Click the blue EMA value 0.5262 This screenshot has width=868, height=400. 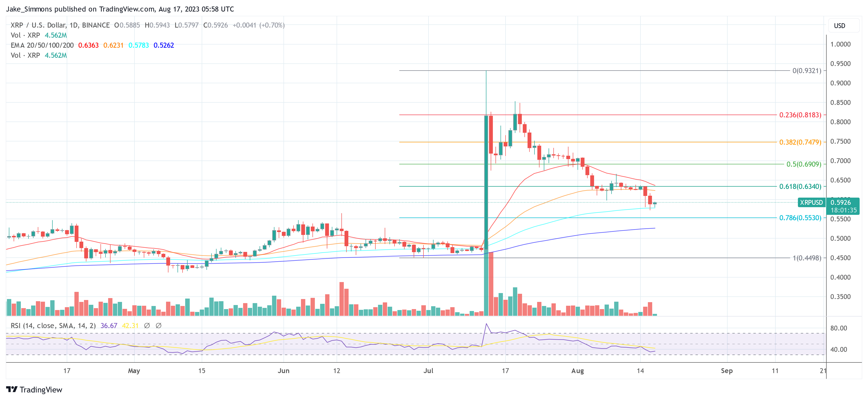pos(164,45)
